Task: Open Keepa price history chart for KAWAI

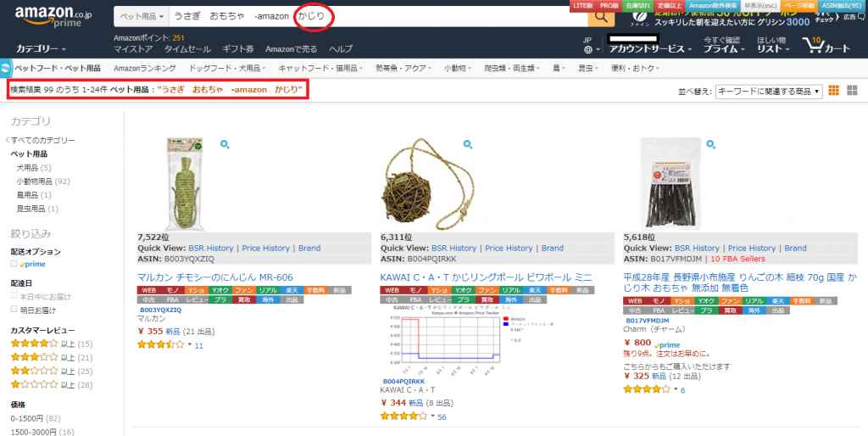Action: pyautogui.click(x=467, y=341)
